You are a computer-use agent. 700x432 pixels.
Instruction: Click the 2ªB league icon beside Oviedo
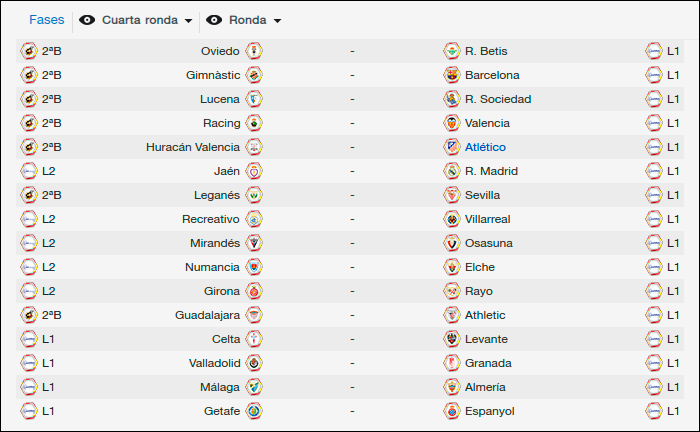(x=29, y=51)
